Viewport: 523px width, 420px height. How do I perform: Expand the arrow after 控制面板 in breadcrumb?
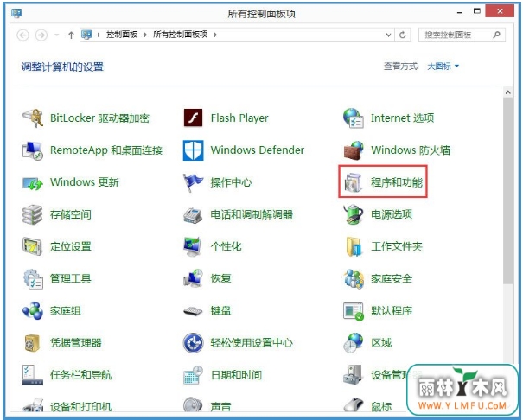[x=145, y=35]
